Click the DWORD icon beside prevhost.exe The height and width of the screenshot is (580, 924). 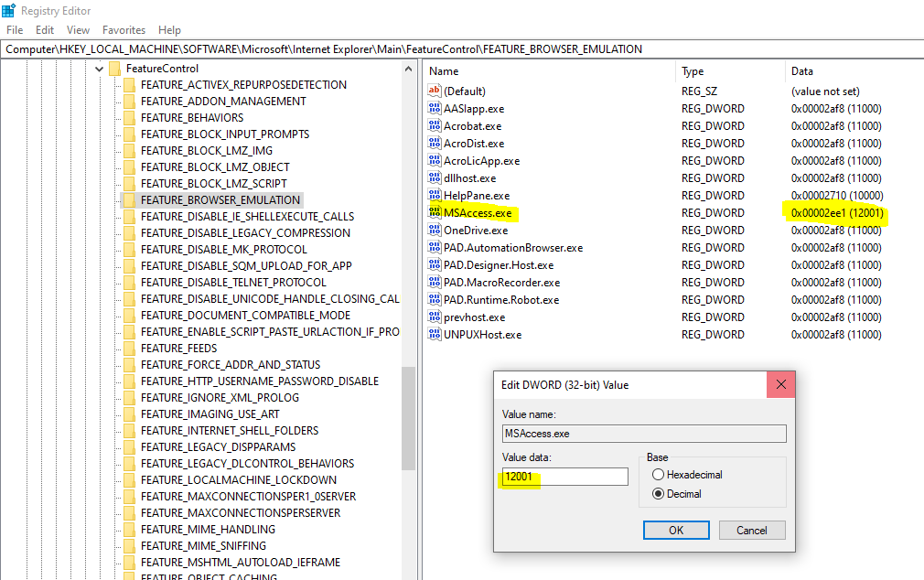tap(435, 317)
